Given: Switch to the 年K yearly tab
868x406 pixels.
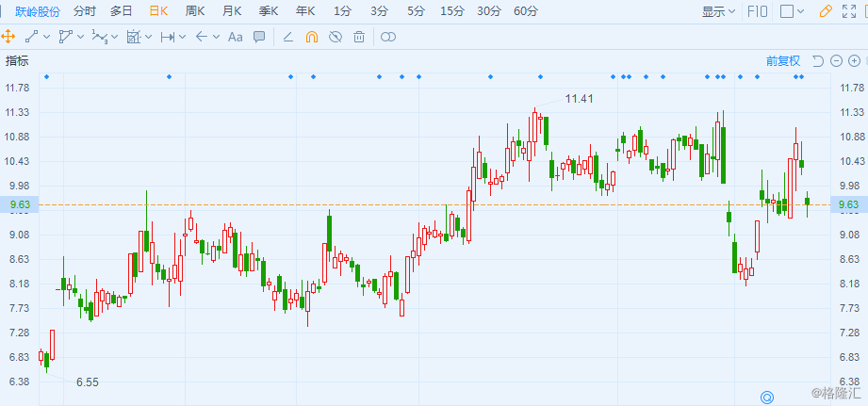Looking at the screenshot, I should click(305, 11).
